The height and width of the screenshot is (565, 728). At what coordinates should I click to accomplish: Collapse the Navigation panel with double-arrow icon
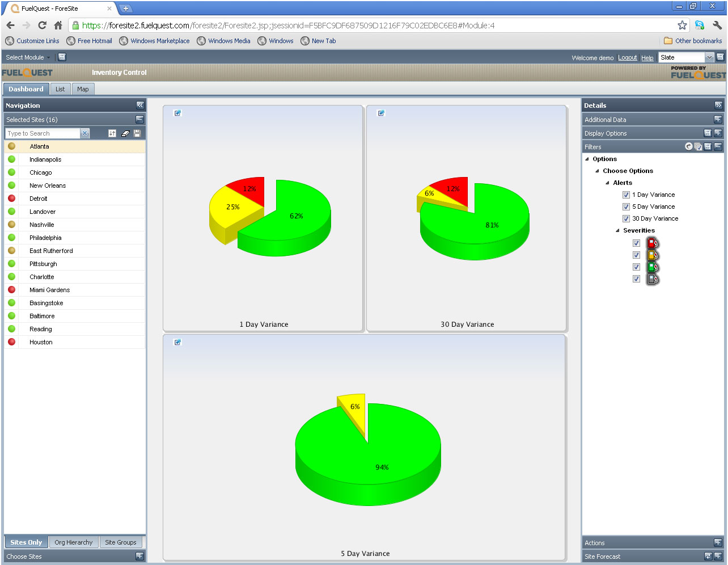[x=140, y=105]
